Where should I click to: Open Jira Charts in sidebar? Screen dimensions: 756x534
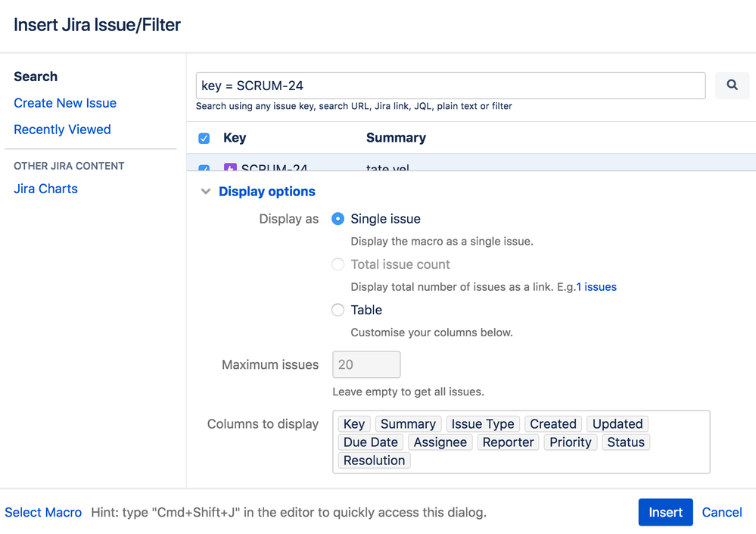(x=46, y=189)
